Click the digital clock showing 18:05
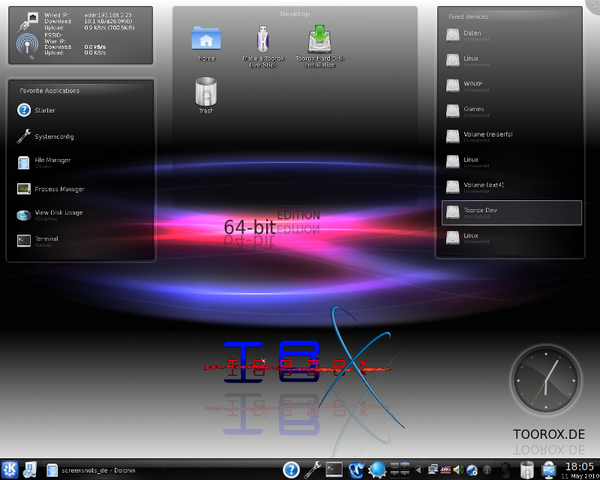This screenshot has width=600, height=480. coord(578,466)
